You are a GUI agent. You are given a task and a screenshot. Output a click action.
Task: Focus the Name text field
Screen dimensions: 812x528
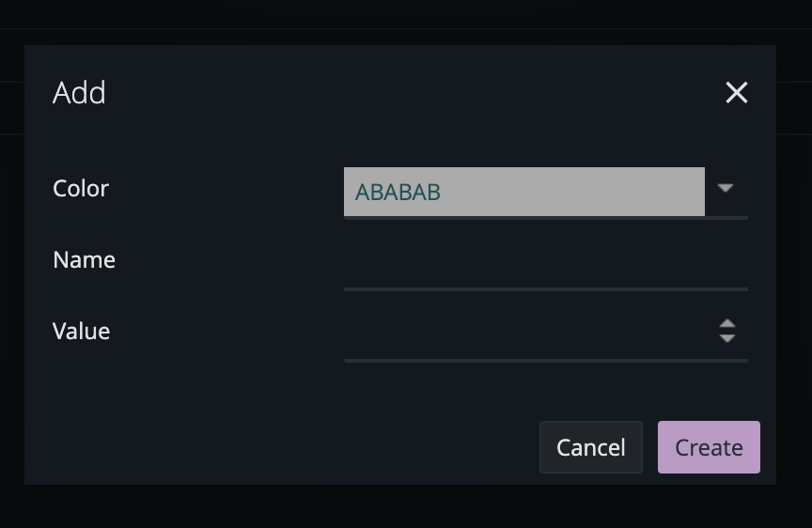545,263
